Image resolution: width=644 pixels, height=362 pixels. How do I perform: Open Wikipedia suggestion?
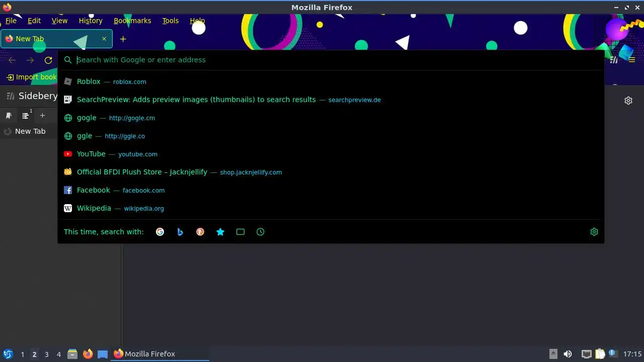pyautogui.click(x=331, y=208)
